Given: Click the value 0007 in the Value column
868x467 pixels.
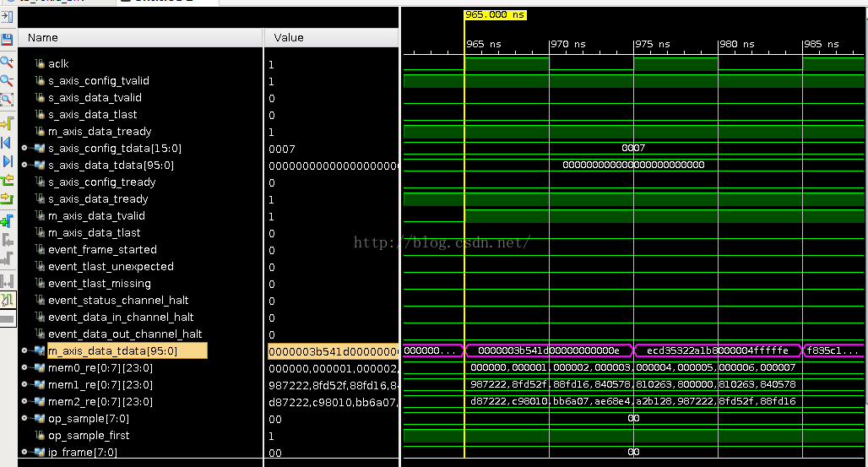Looking at the screenshot, I should click(x=282, y=149).
